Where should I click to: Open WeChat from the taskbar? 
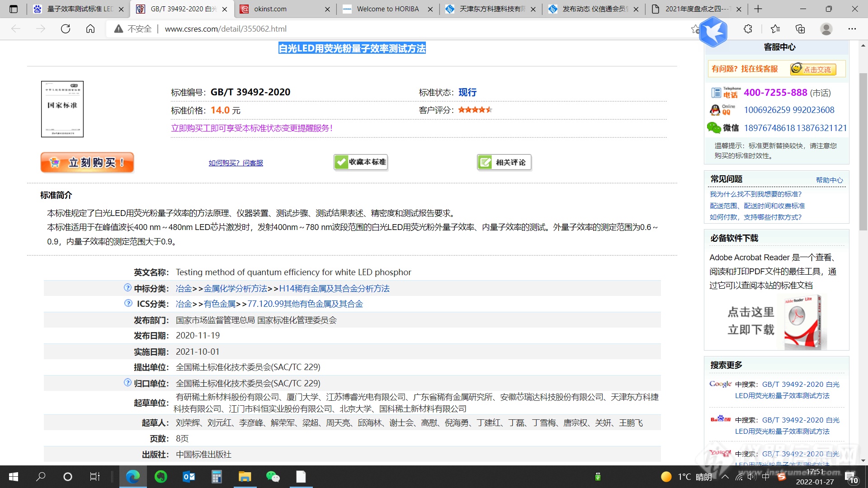[x=273, y=477]
